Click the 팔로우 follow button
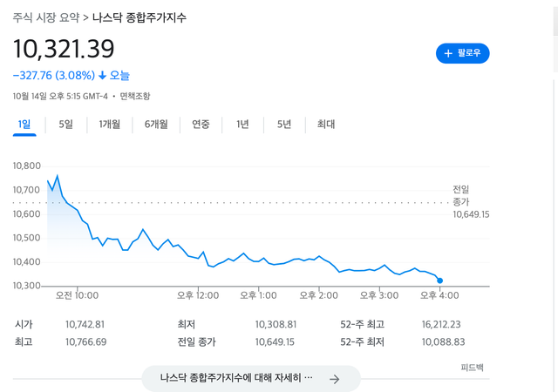The width and height of the screenshot is (558, 392). tap(463, 53)
